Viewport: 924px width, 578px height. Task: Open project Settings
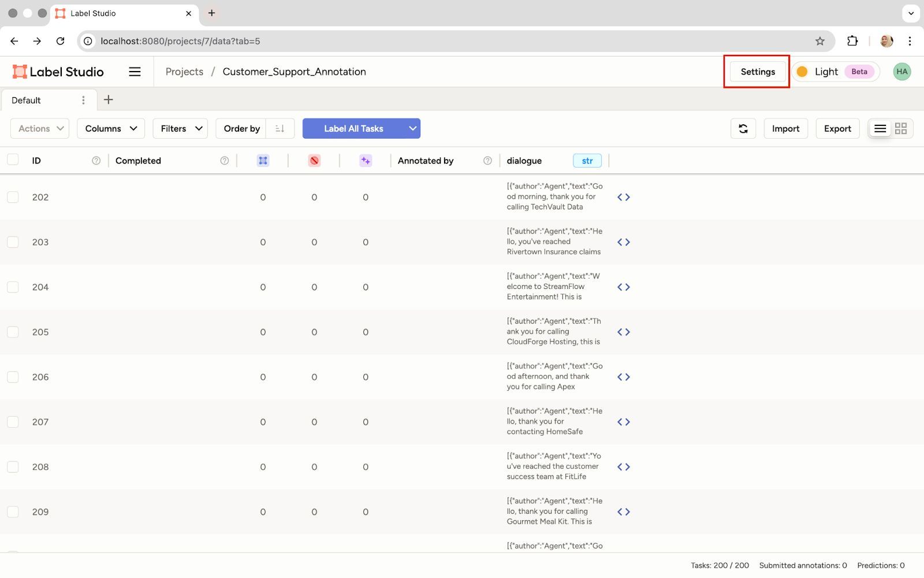[757, 72]
